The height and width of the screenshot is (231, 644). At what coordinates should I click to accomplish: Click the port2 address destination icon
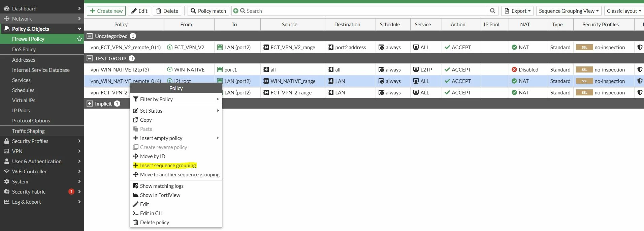[x=331, y=47]
